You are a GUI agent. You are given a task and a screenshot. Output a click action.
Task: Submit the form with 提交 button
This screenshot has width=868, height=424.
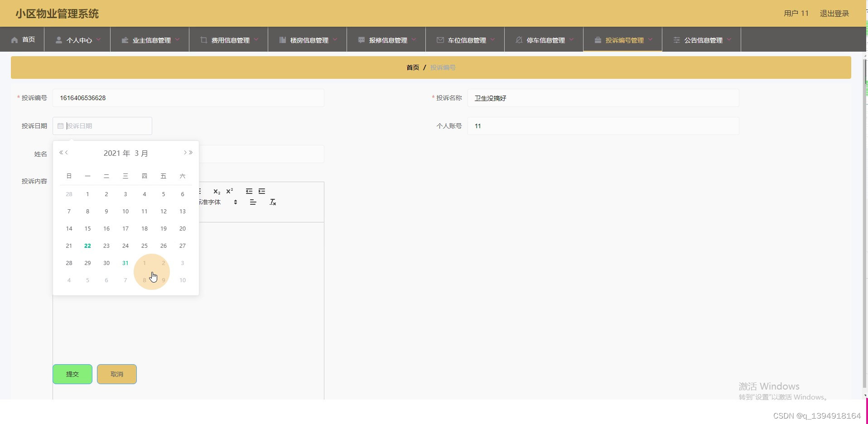click(72, 374)
